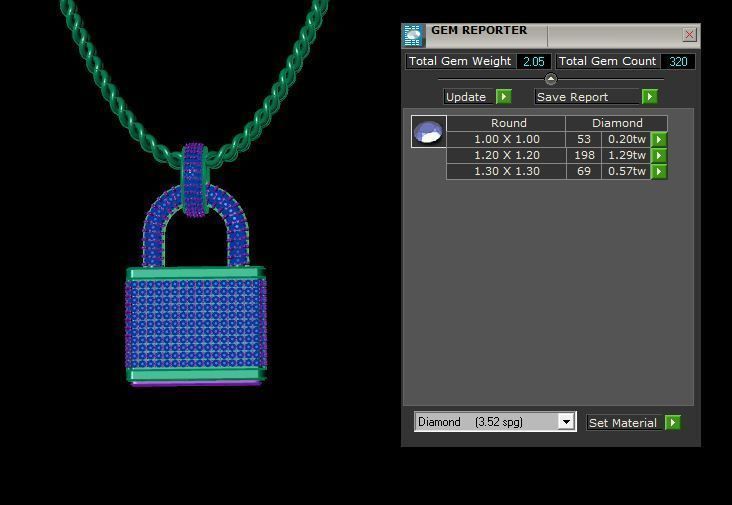The width and height of the screenshot is (732, 505).
Task: Select the 1.30 X 1.30 size cell
Action: [507, 171]
